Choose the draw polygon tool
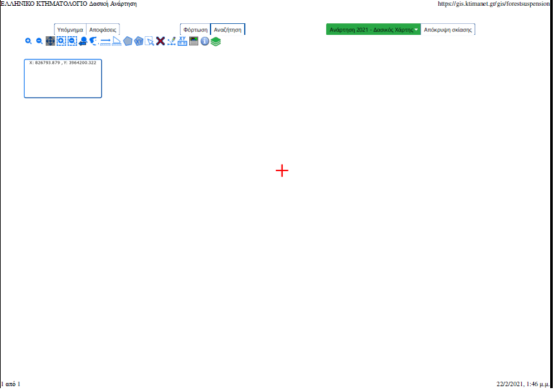The height and width of the screenshot is (392, 556). point(128,41)
